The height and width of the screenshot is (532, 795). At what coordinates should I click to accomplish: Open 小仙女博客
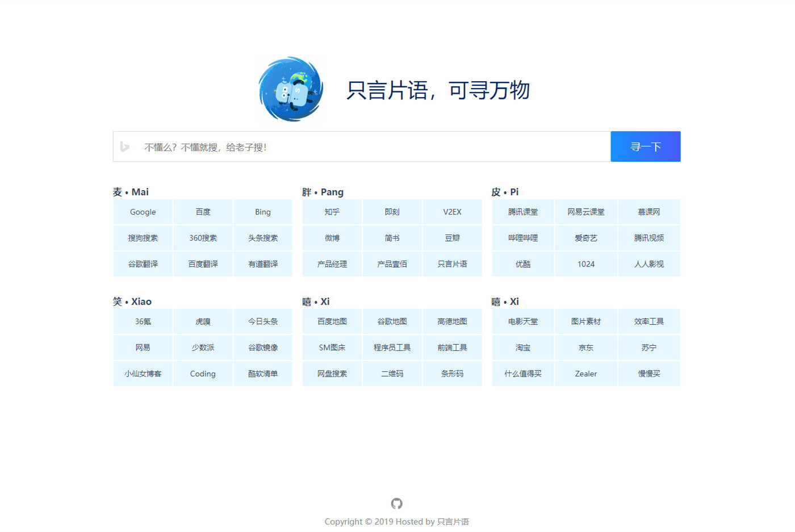143,374
